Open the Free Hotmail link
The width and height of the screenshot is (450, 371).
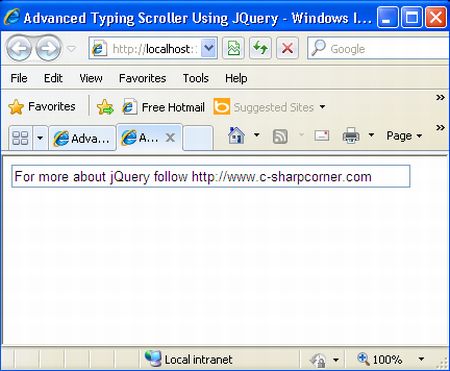point(163,107)
